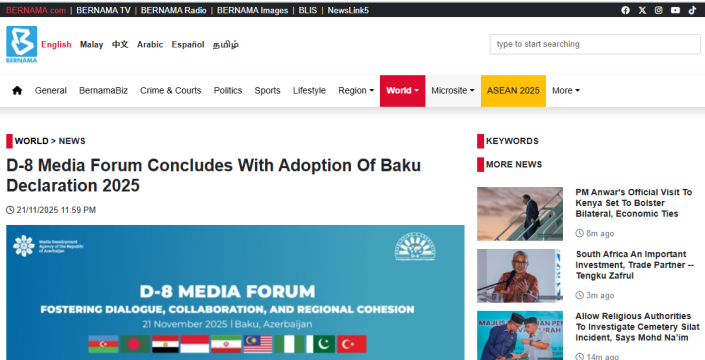Open the Sports section
Image resolution: width=705 pixels, height=360 pixels.
[268, 90]
